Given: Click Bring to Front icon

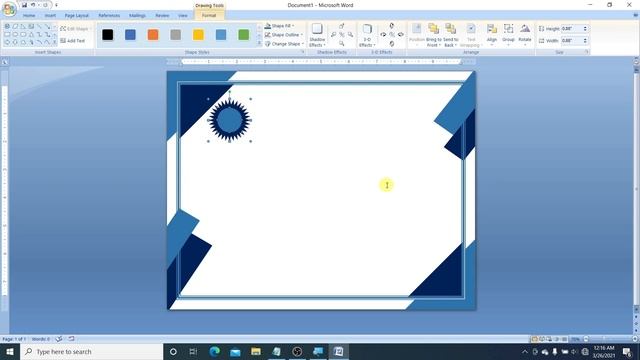Looking at the screenshot, I should tap(433, 29).
